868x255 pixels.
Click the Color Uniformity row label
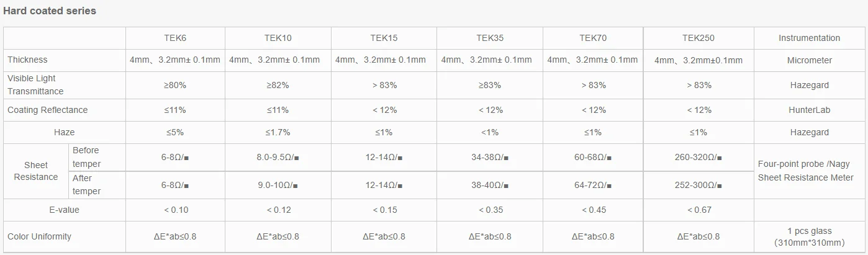[39, 236]
